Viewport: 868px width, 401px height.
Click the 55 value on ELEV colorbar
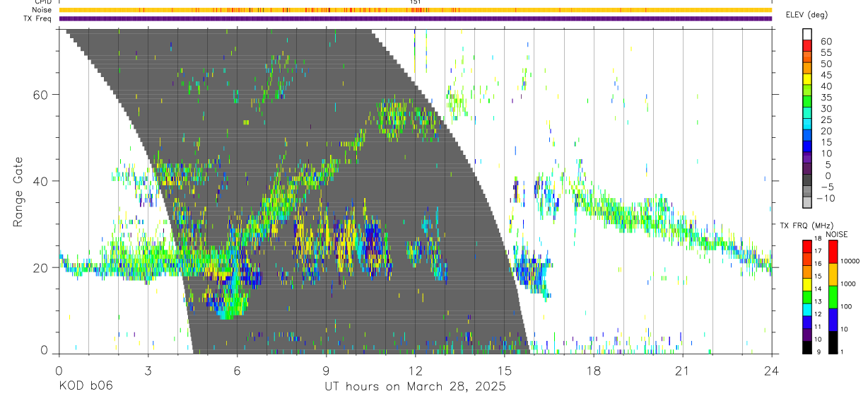point(826,52)
